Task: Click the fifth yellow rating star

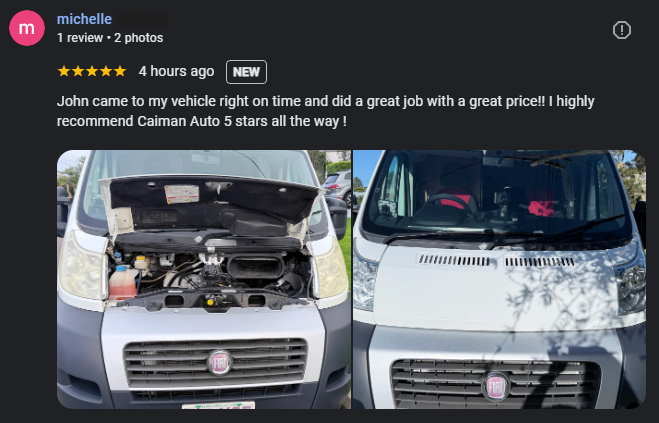Action: [x=120, y=71]
